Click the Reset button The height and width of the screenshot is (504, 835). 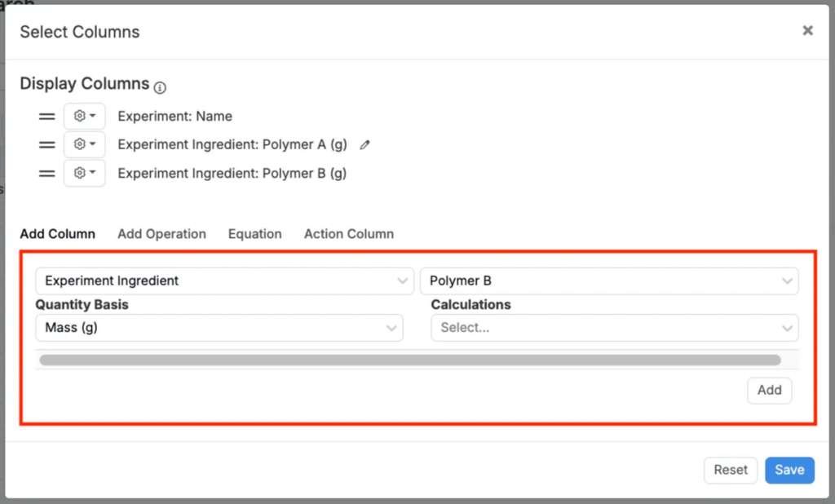[x=730, y=470]
